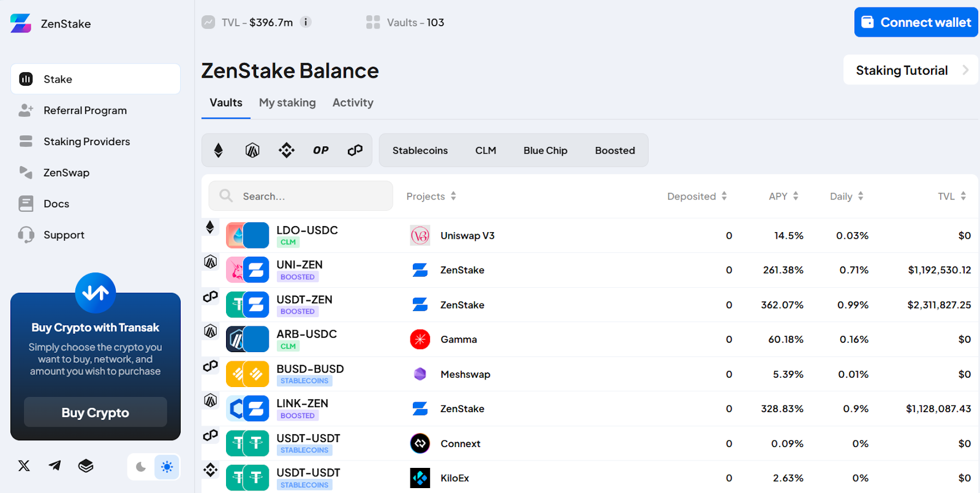Screen dimensions: 980x493
Task: Expand the Staking Tutorial chevron
Action: tap(966, 70)
